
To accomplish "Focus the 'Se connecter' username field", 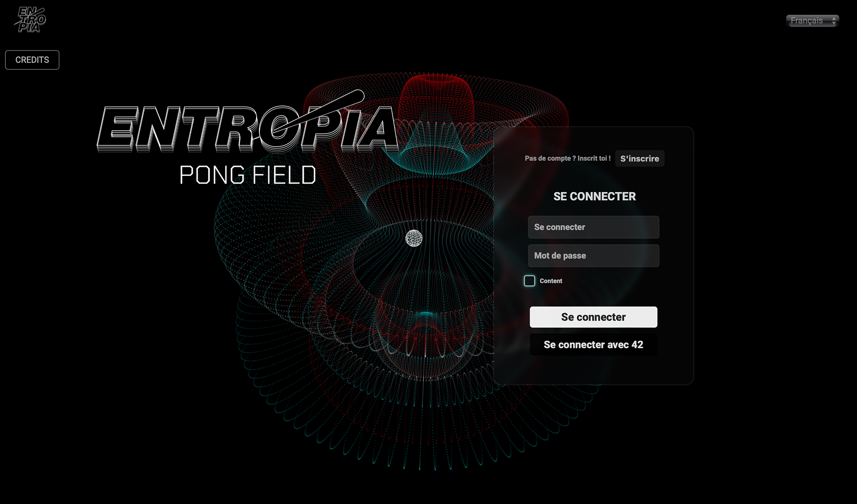I will [x=593, y=227].
